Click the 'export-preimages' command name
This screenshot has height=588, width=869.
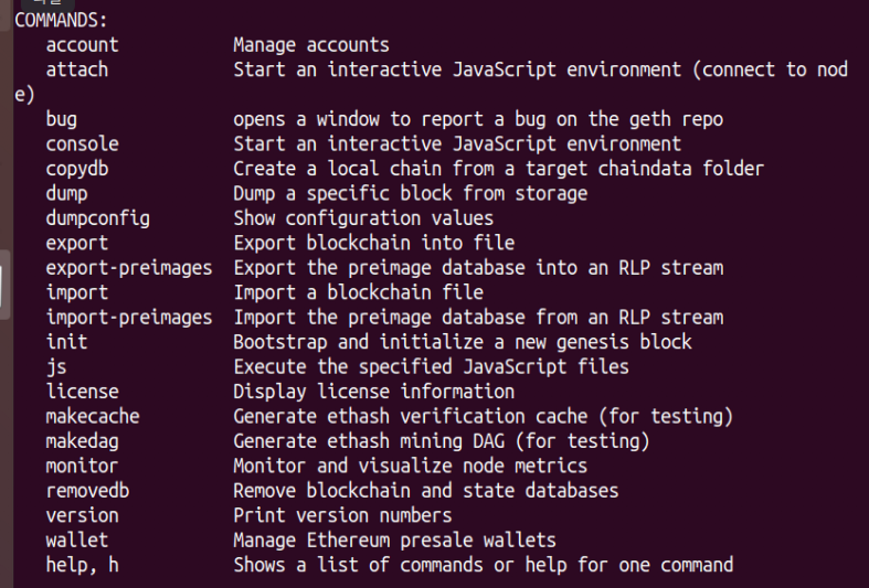[129, 269]
